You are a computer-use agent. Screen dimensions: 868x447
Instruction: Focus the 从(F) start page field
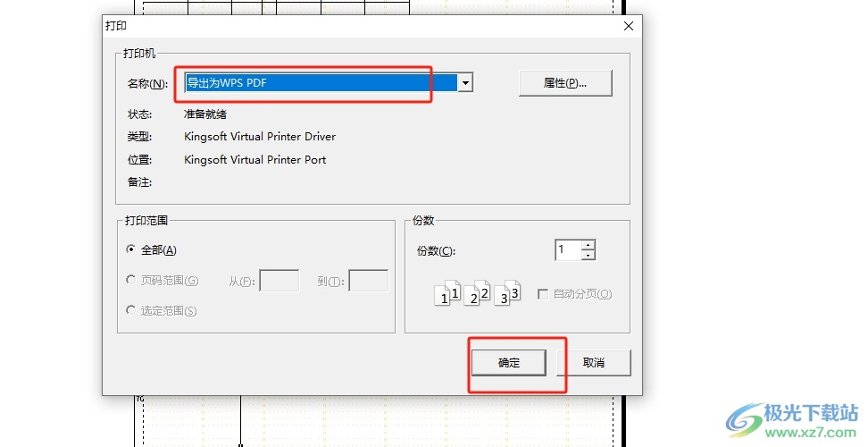[280, 281]
